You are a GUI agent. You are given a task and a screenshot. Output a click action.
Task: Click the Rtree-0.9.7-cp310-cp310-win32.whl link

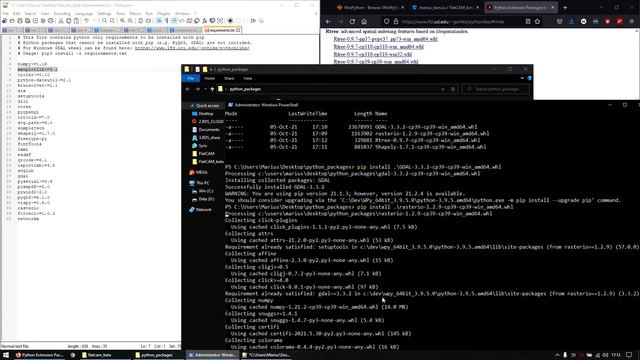373,54
